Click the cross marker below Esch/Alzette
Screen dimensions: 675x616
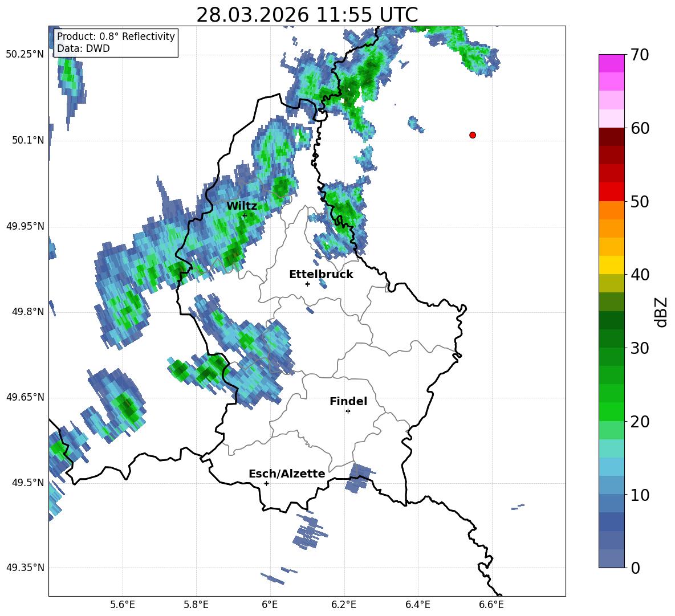pyautogui.click(x=266, y=483)
